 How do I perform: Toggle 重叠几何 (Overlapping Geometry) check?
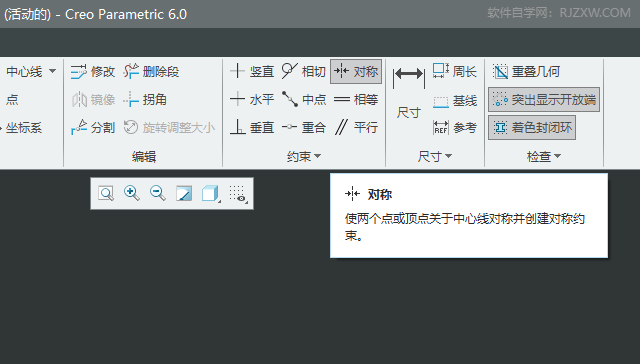click(x=526, y=71)
